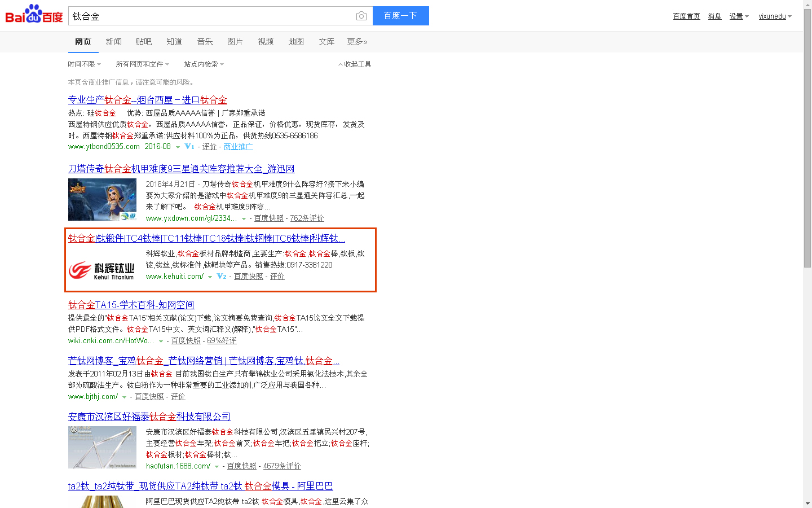Switch to the 视频 tab
Viewport: 812px width, 508px height.
click(266, 42)
